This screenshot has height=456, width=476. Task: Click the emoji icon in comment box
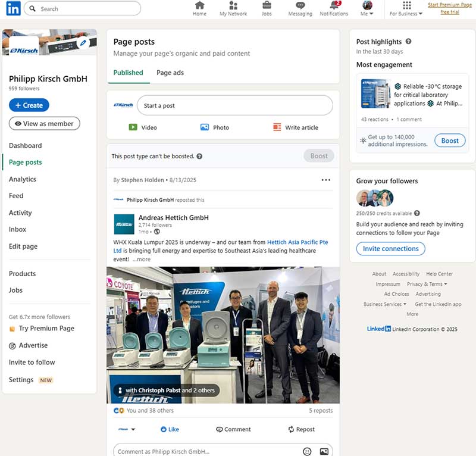coord(307,451)
